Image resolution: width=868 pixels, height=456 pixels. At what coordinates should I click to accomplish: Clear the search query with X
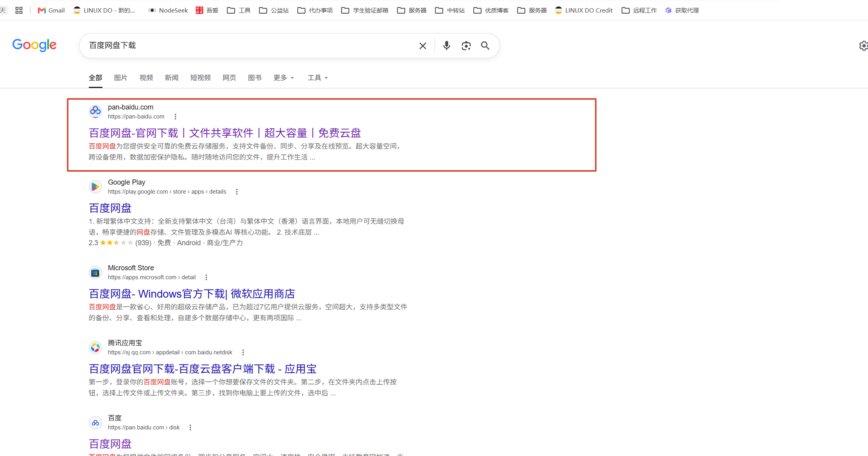[x=423, y=46]
